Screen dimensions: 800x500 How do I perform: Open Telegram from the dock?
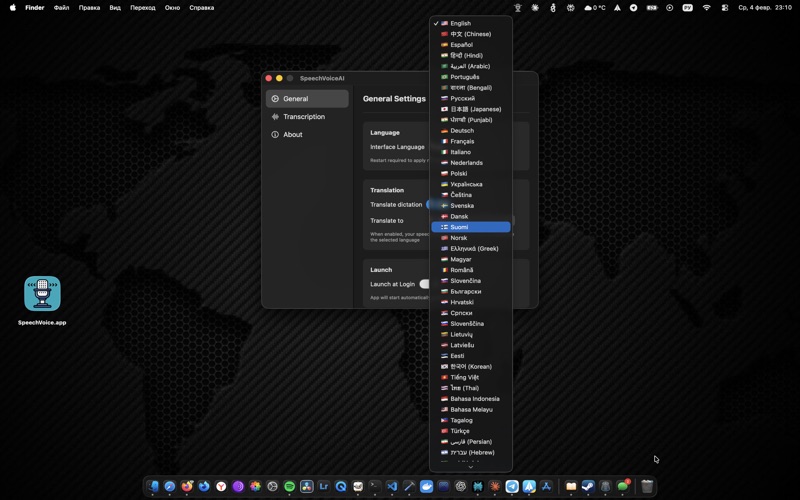tap(512, 487)
